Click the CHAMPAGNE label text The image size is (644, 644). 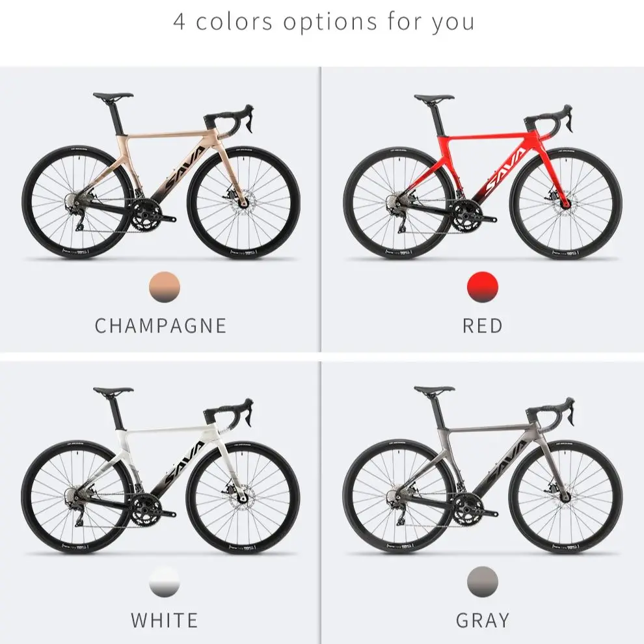pos(161,326)
